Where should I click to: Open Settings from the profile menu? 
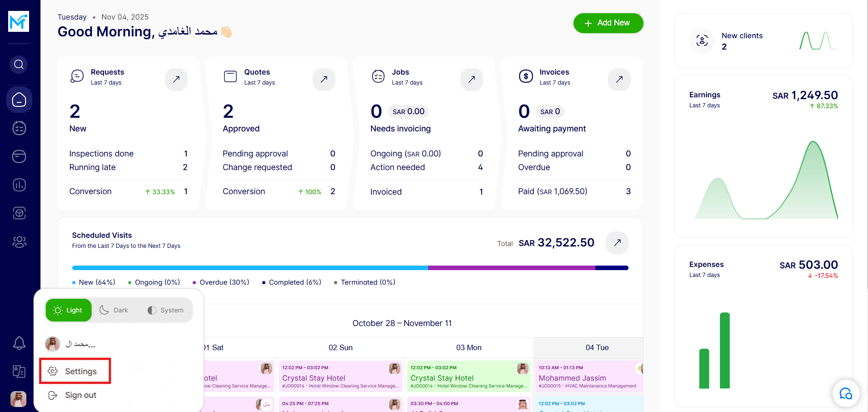pyautogui.click(x=75, y=371)
